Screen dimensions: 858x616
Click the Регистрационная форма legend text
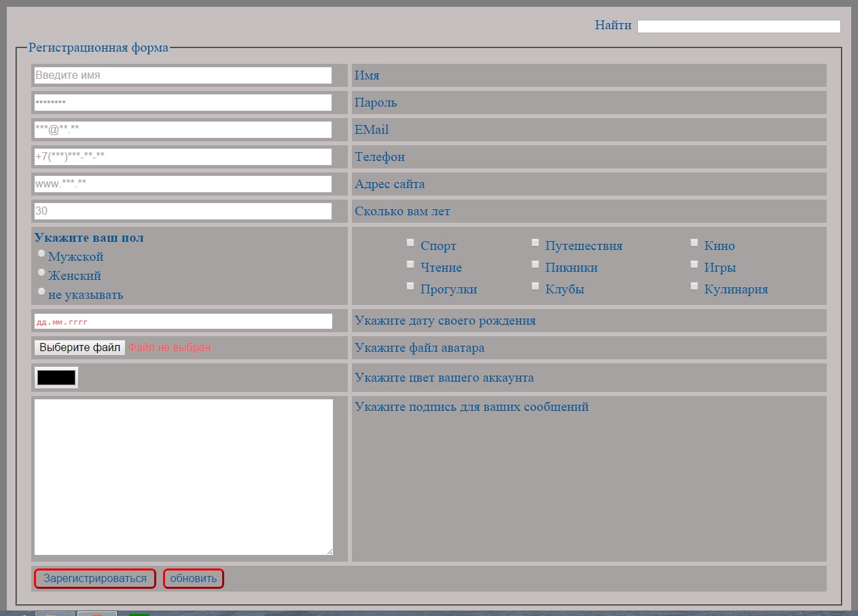(99, 48)
